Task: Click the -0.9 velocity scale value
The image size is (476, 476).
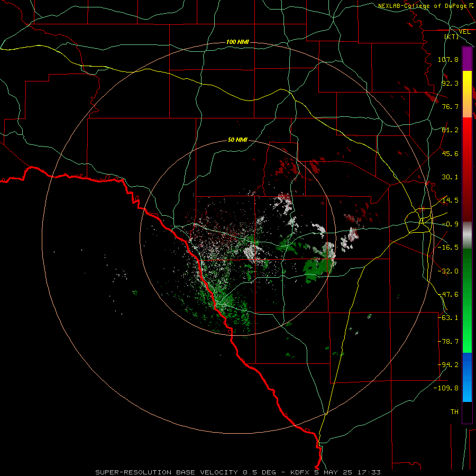Action: coord(450,224)
